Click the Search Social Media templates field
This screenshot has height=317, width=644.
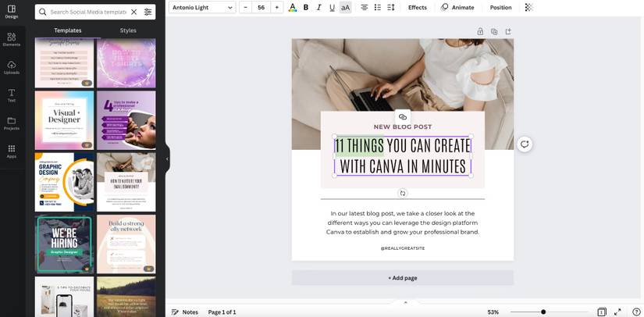pyautogui.click(x=88, y=12)
